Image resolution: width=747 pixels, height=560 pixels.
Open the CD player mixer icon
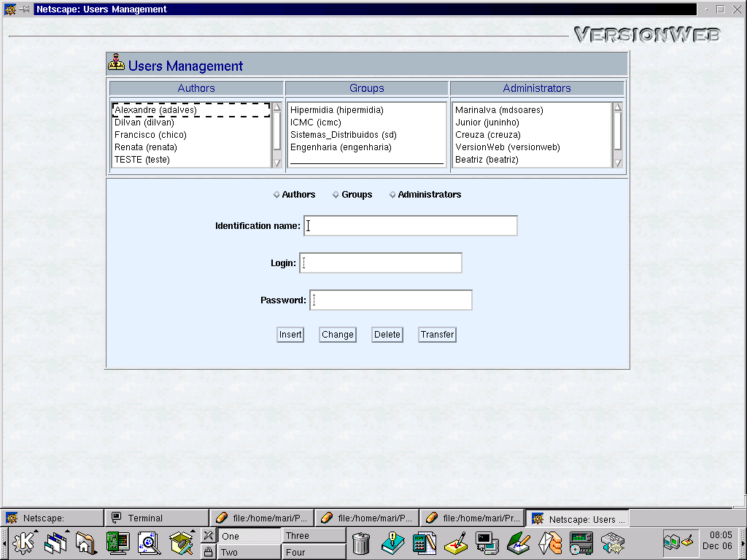tap(581, 543)
